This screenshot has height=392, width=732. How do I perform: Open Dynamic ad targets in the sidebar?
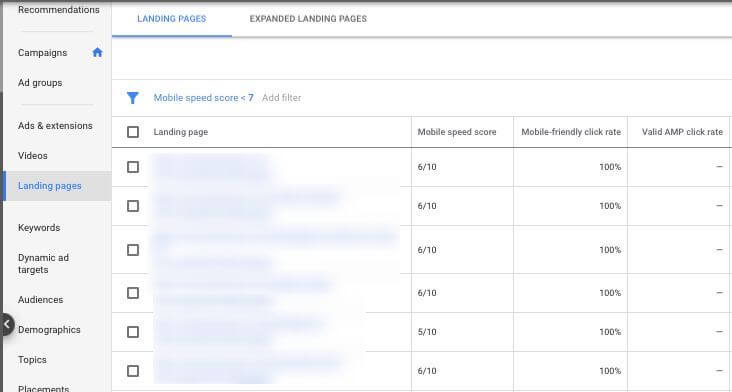tap(43, 264)
